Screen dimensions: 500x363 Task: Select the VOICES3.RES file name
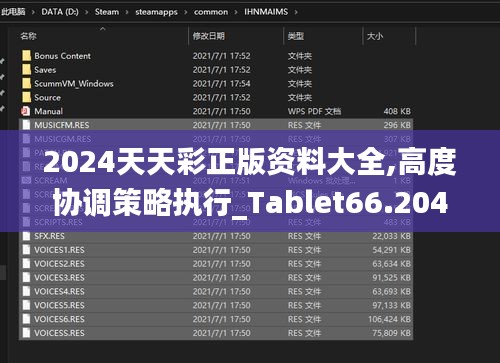tap(59, 278)
